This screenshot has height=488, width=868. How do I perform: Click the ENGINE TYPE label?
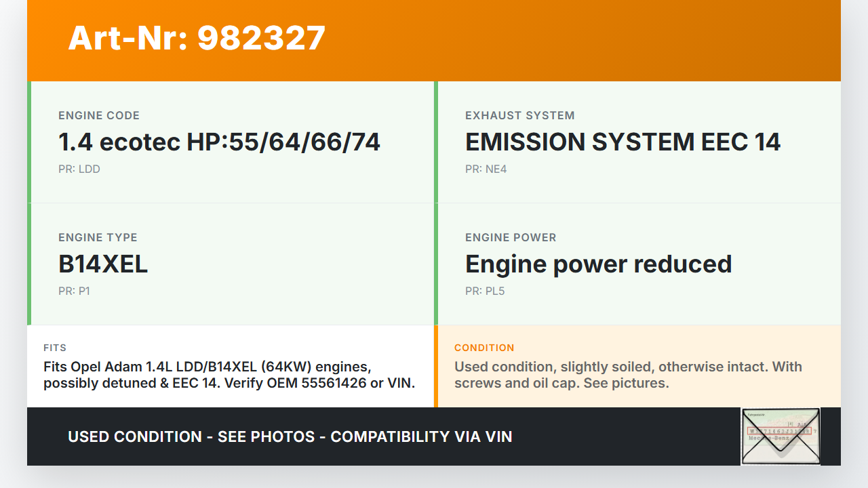point(98,238)
